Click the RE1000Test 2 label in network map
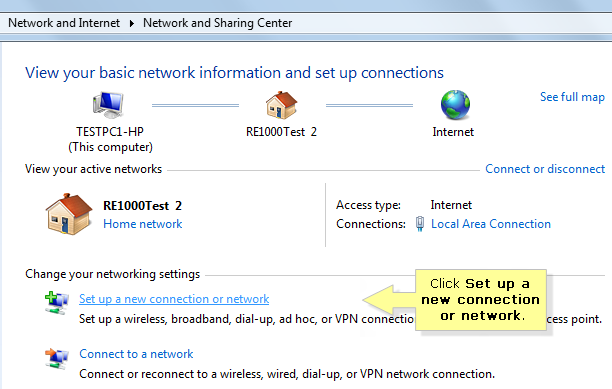This screenshot has width=612, height=389. click(281, 132)
